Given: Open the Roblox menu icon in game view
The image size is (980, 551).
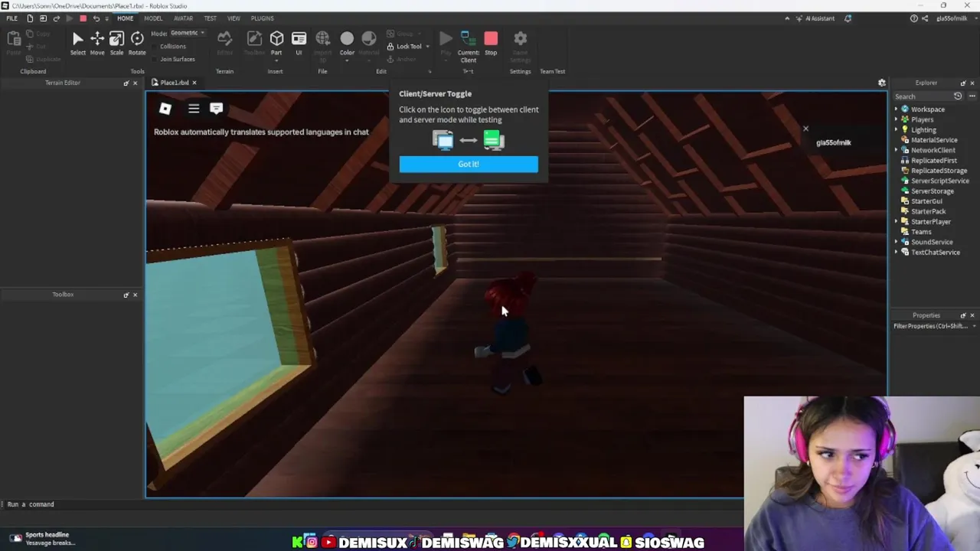Looking at the screenshot, I should [165, 109].
